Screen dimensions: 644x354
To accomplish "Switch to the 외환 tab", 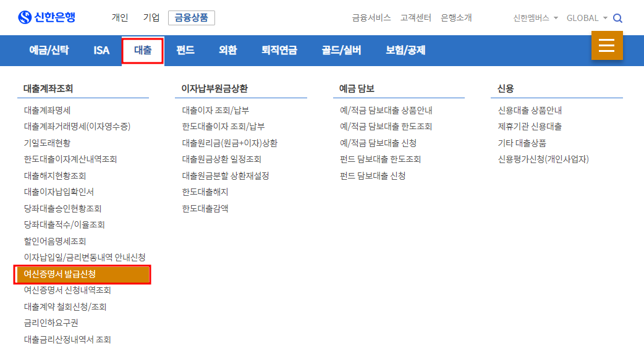I will (227, 50).
